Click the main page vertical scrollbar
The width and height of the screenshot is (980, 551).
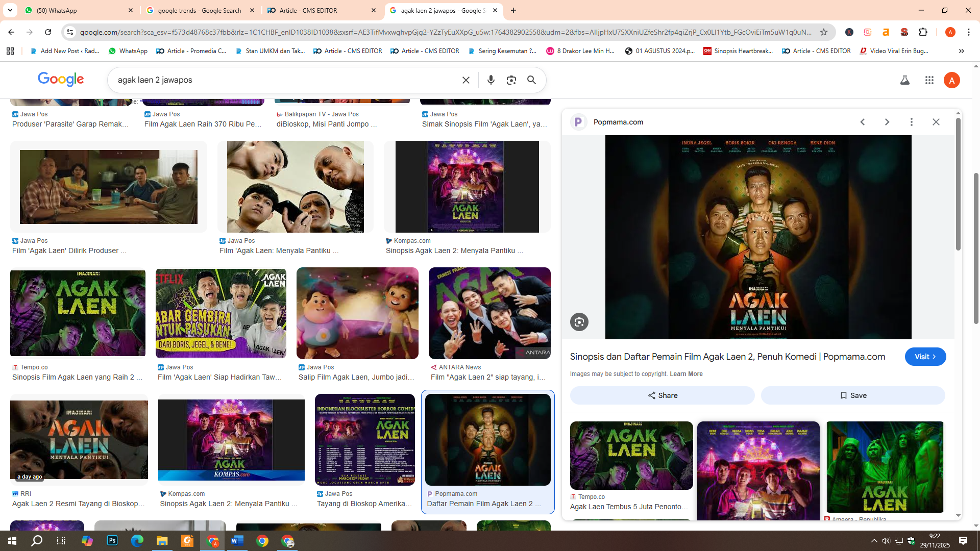click(976, 248)
